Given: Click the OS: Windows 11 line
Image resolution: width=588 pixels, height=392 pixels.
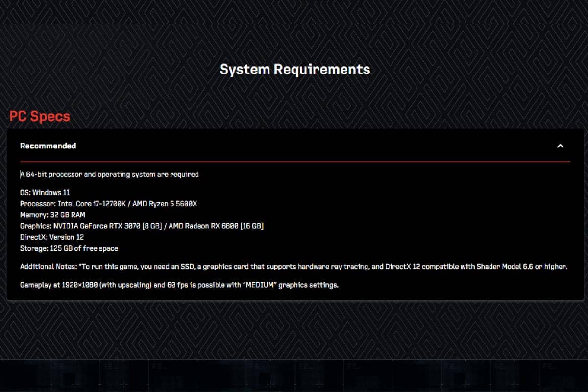Looking at the screenshot, I should (x=45, y=193).
